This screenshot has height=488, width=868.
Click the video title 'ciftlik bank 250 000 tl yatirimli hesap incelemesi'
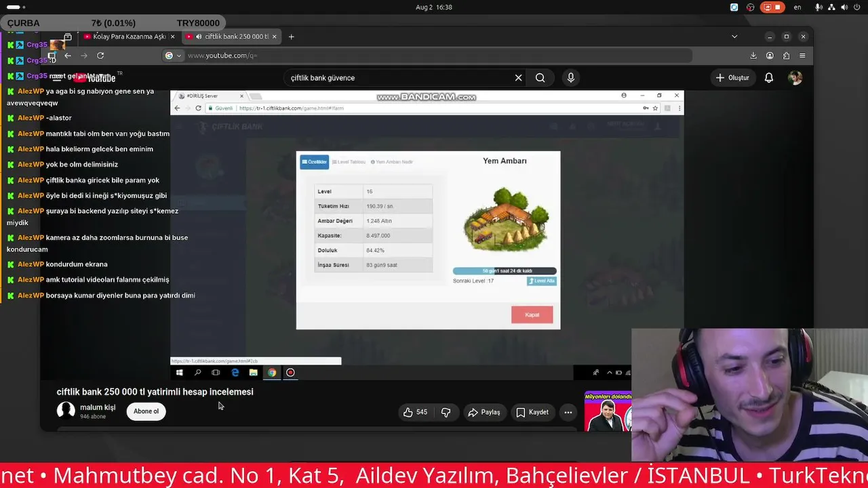[x=155, y=392]
